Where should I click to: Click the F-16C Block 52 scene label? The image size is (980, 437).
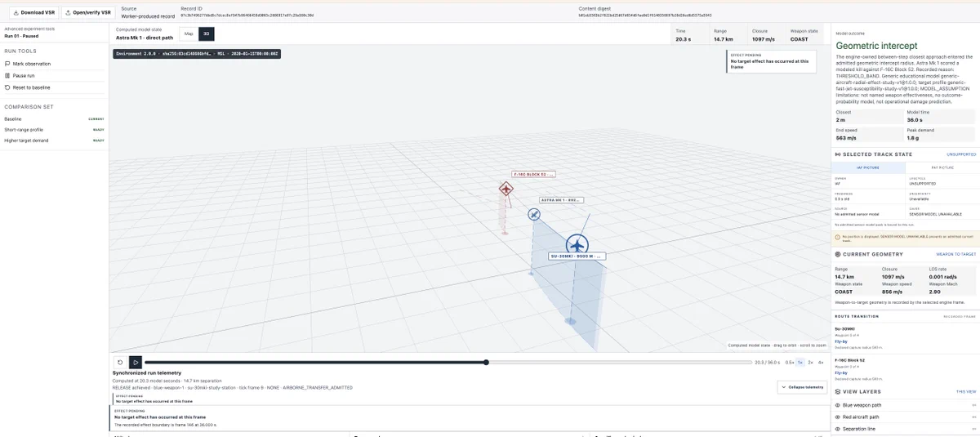(x=533, y=174)
